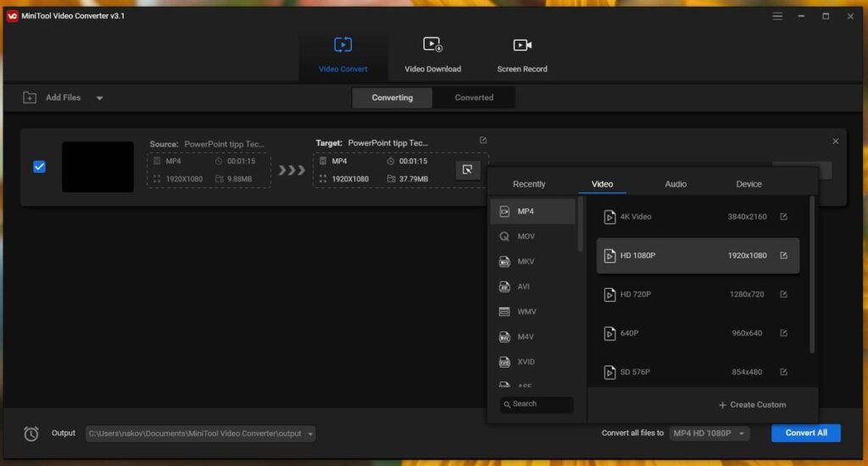This screenshot has height=466, width=868.
Task: Click the Convert All button
Action: (x=805, y=433)
